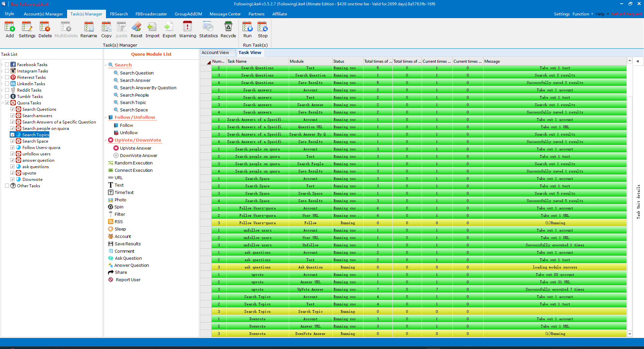Open the GroupAddDM tab
This screenshot has width=644, height=349.
(188, 14)
